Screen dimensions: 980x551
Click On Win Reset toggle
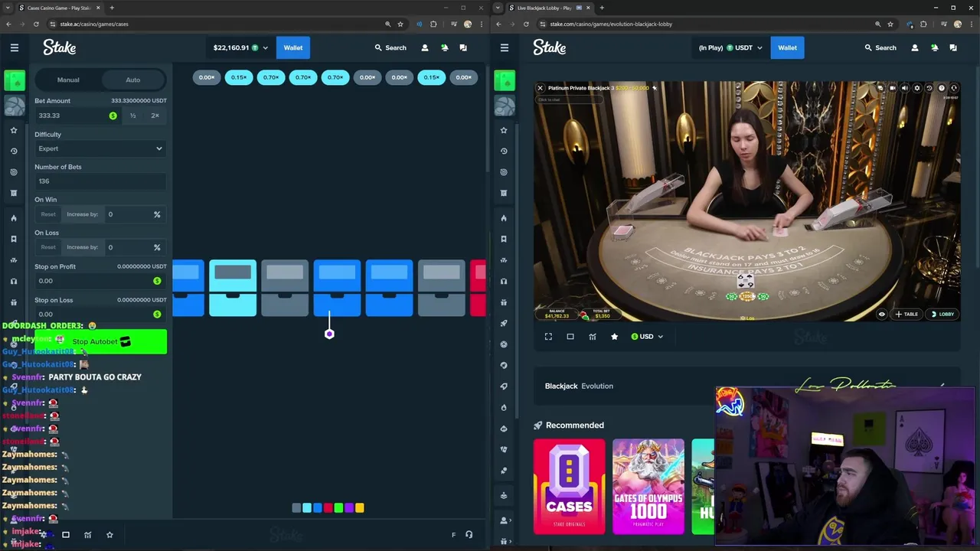(48, 214)
